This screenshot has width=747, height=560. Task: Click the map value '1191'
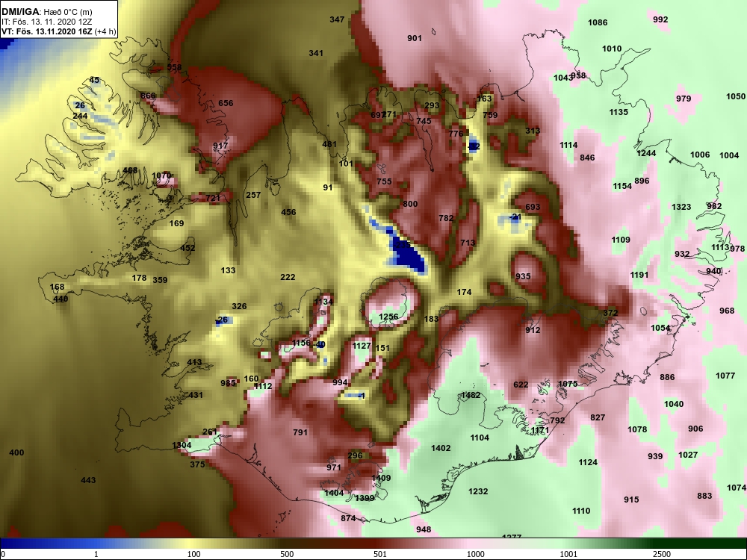[639, 275]
